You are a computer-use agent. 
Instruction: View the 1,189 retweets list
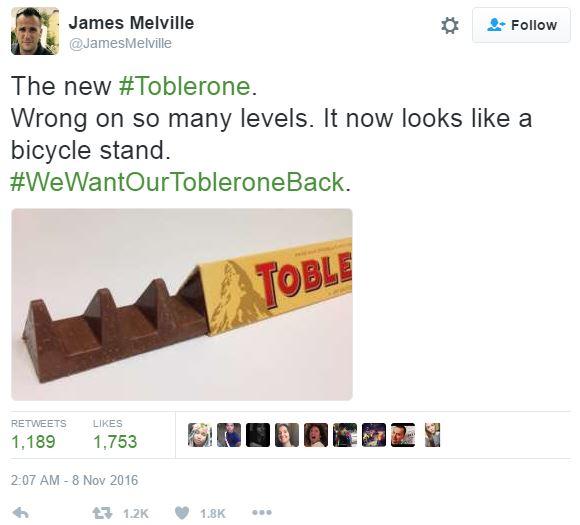tap(38, 434)
